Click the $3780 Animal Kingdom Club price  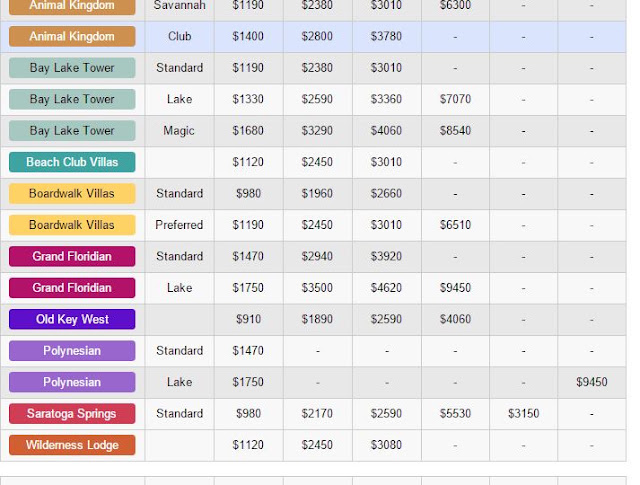tap(386, 36)
